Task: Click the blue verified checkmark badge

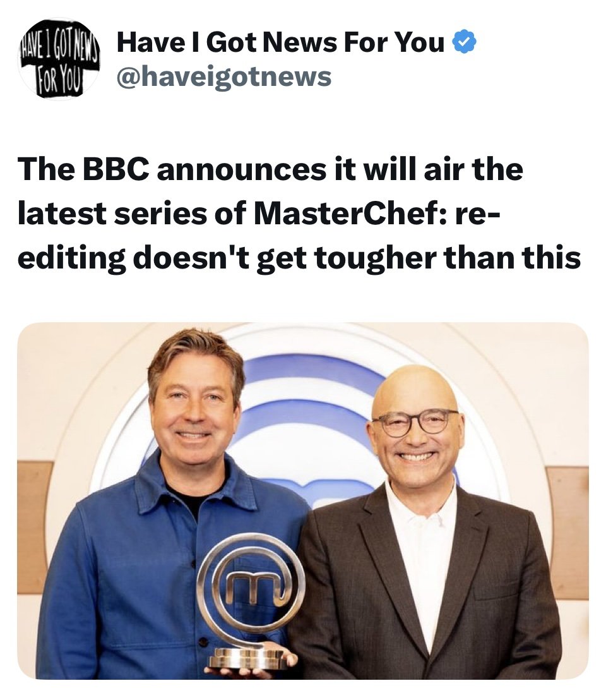Action: 465,43
